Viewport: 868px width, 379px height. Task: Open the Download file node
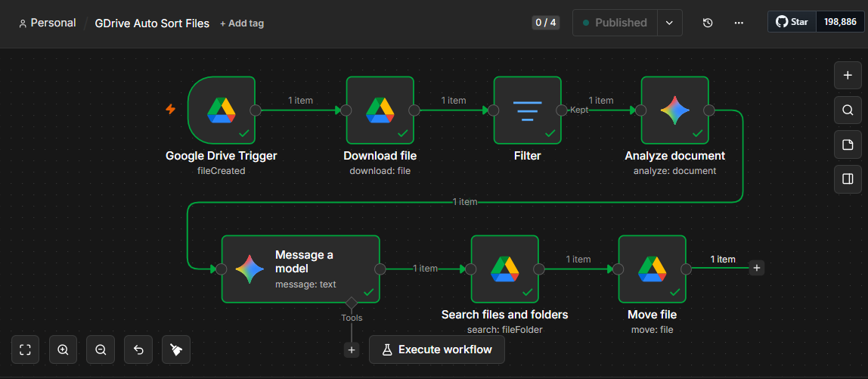click(380, 110)
